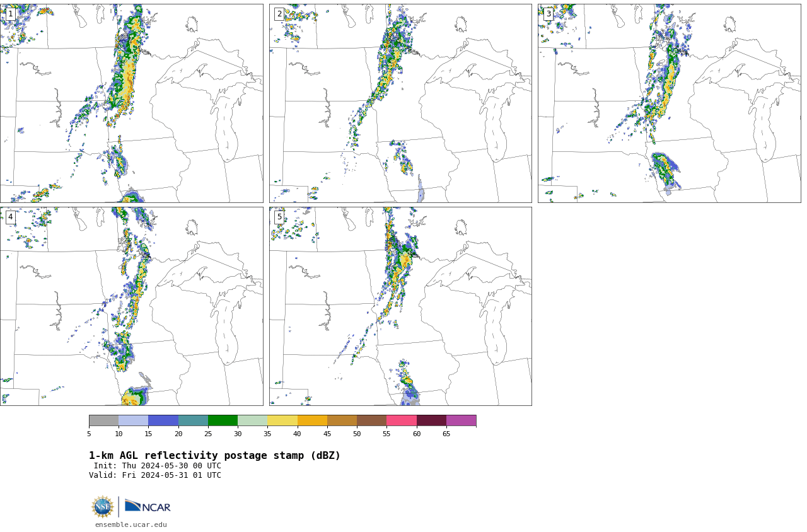Click the panel number 3 label
Image resolution: width=807 pixels, height=532 pixels.
548,14
